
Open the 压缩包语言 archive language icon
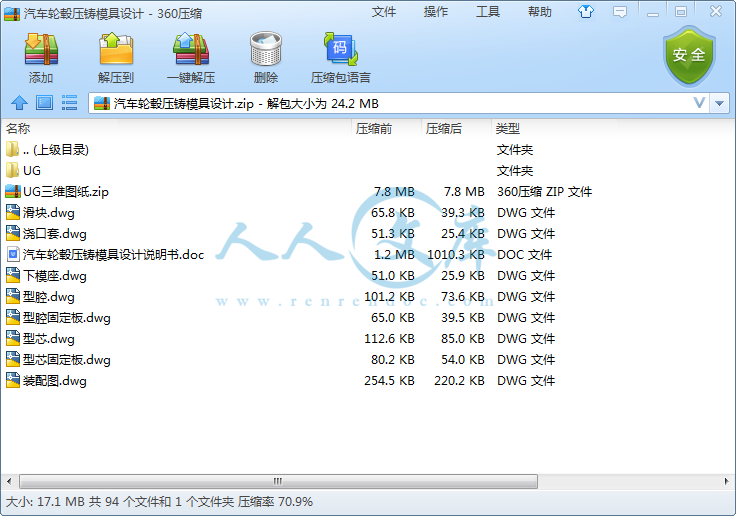(x=341, y=48)
